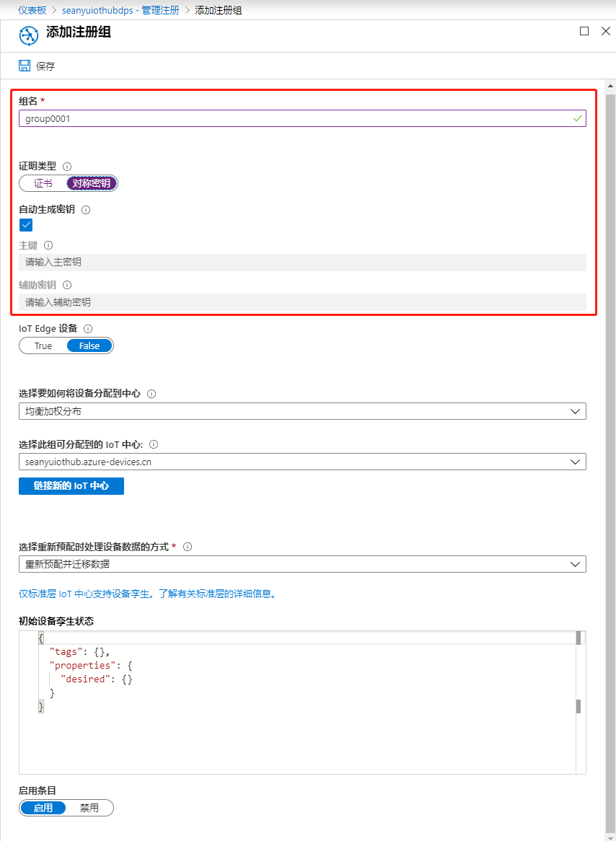Viewport: 616px width, 841px height.
Task: Go to seanyuiothubdps - 管理注册 breadcrumb
Action: click(x=120, y=10)
